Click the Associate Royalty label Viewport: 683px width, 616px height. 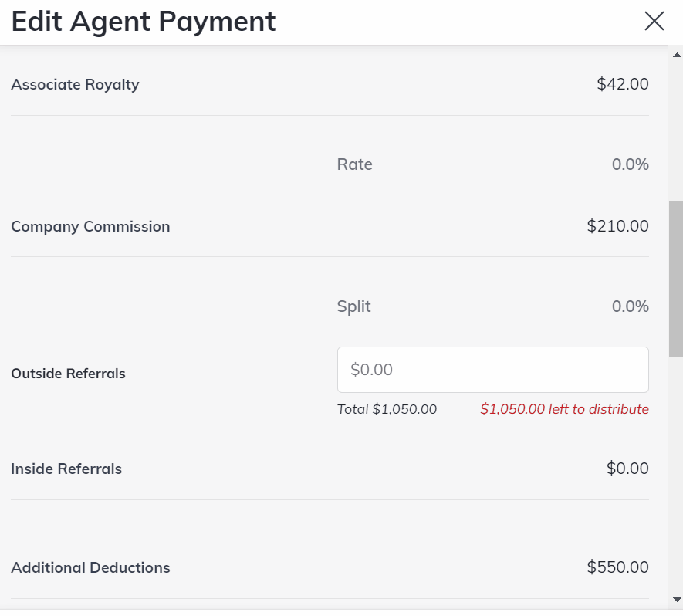75,85
